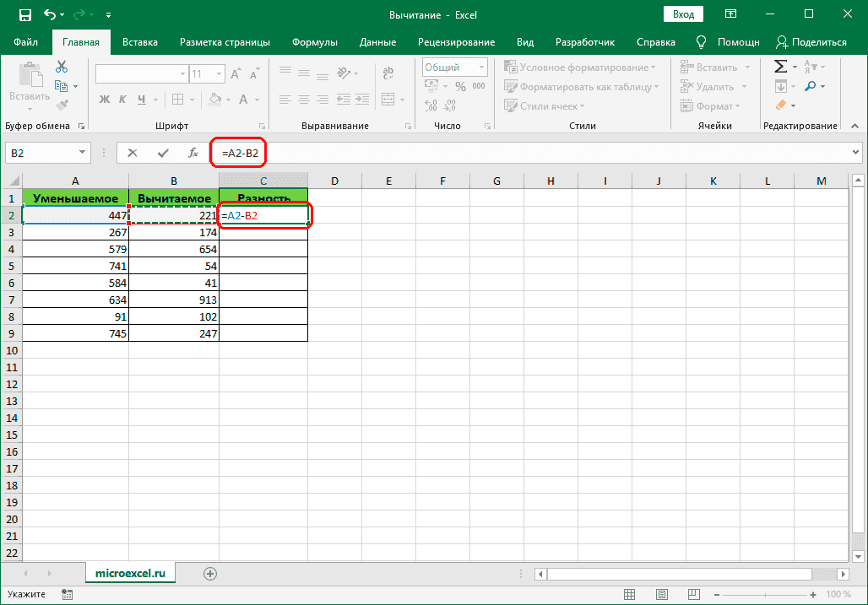The width and height of the screenshot is (868, 605).
Task: Open the Файл menu
Action: [25, 42]
